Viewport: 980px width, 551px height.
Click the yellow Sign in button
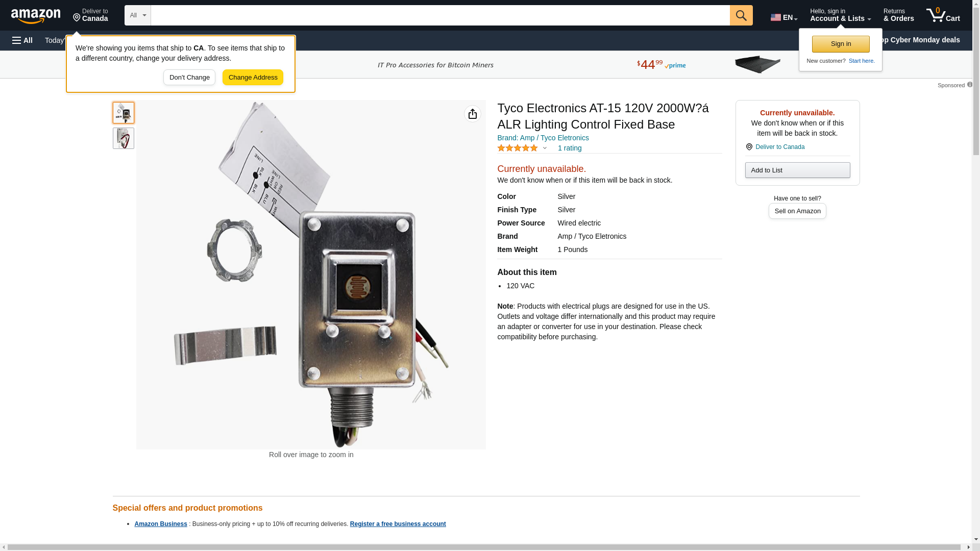841,44
